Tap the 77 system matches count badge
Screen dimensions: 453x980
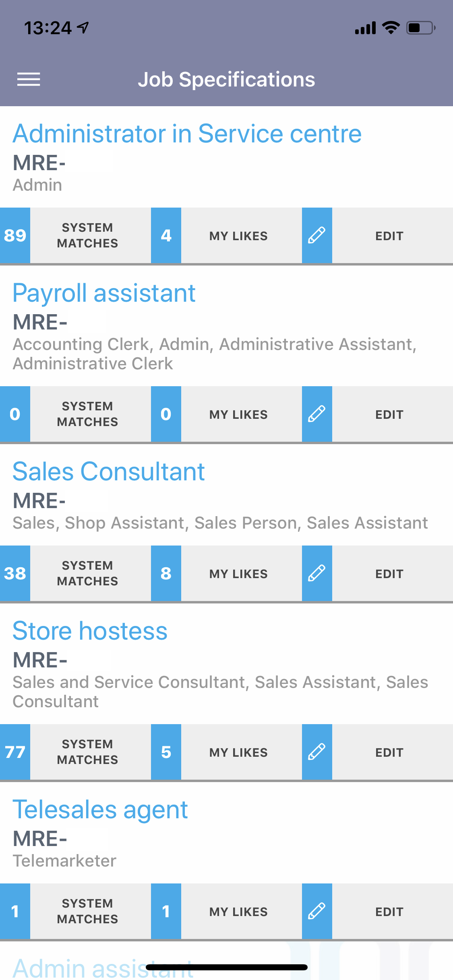[15, 752]
